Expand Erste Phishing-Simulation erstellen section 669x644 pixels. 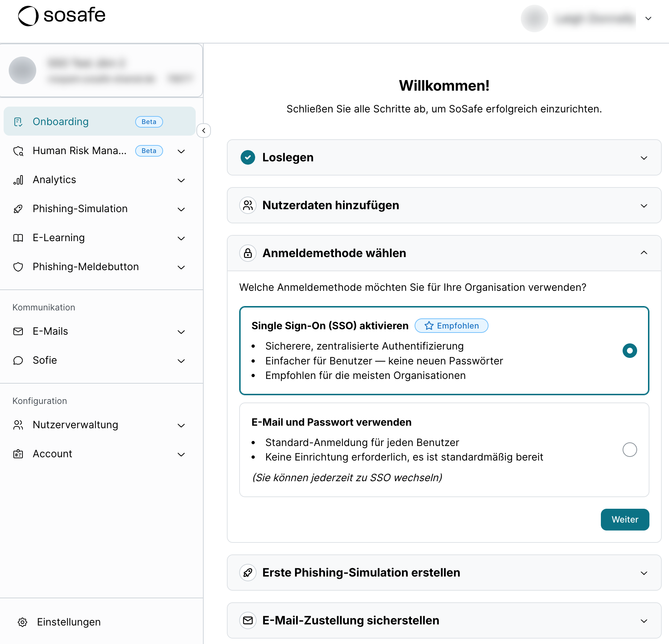(644, 573)
